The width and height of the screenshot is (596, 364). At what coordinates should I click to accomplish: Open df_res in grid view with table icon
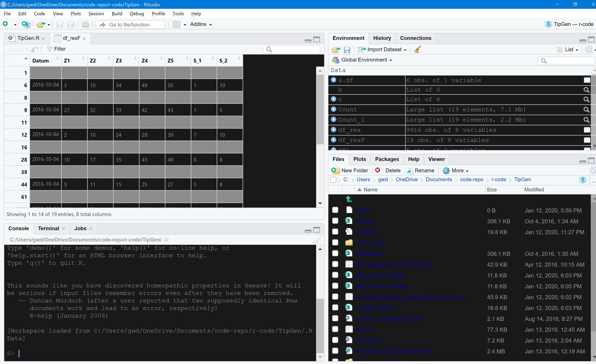pos(587,130)
